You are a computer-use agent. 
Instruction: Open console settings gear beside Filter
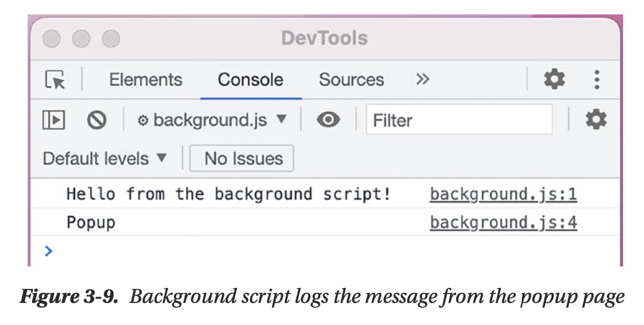tap(595, 119)
